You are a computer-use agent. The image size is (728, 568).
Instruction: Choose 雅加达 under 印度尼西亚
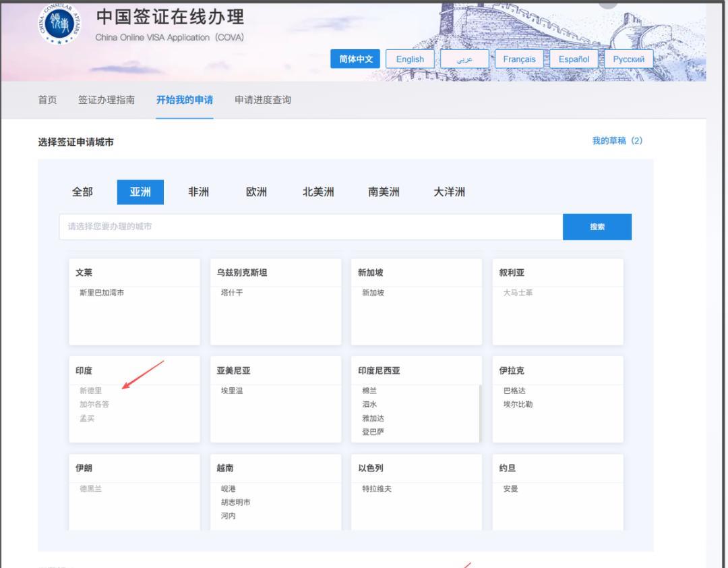(373, 418)
